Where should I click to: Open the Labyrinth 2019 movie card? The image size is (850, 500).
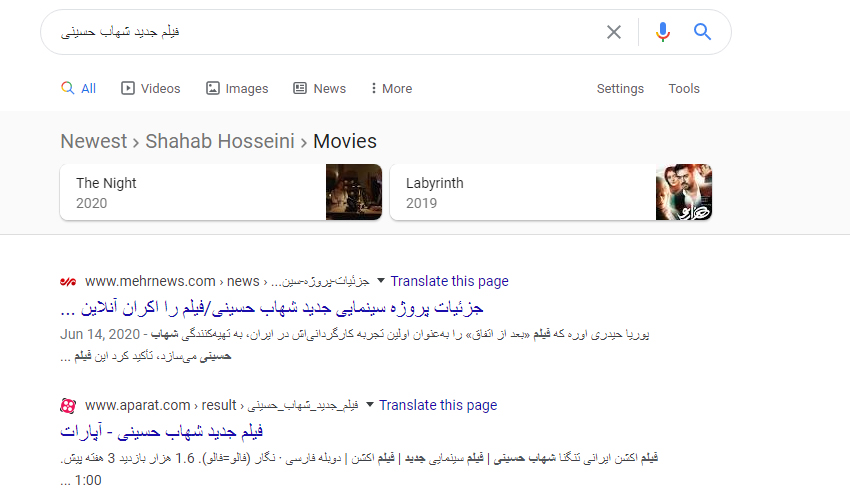pyautogui.click(x=551, y=192)
